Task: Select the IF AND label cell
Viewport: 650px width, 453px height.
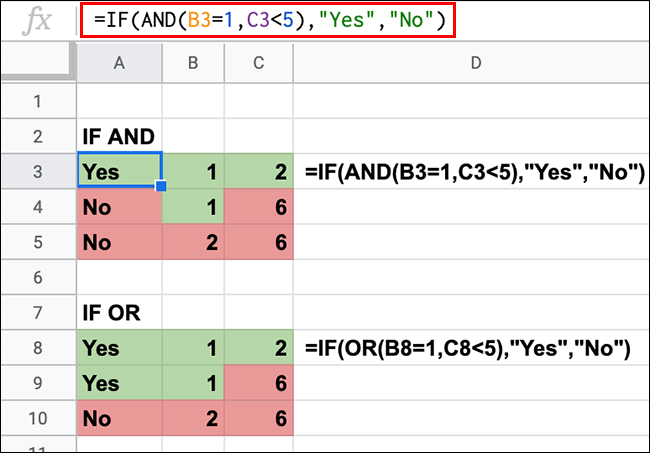Action: [x=119, y=136]
